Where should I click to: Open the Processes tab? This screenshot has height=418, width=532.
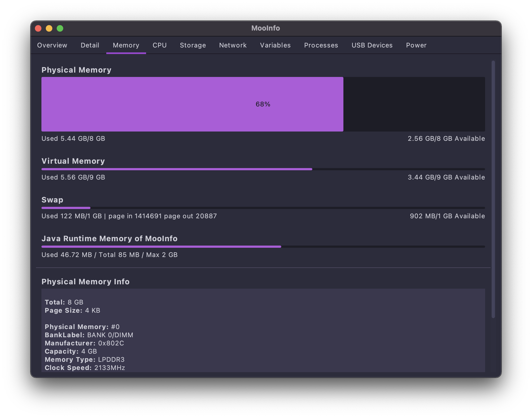pos(321,45)
